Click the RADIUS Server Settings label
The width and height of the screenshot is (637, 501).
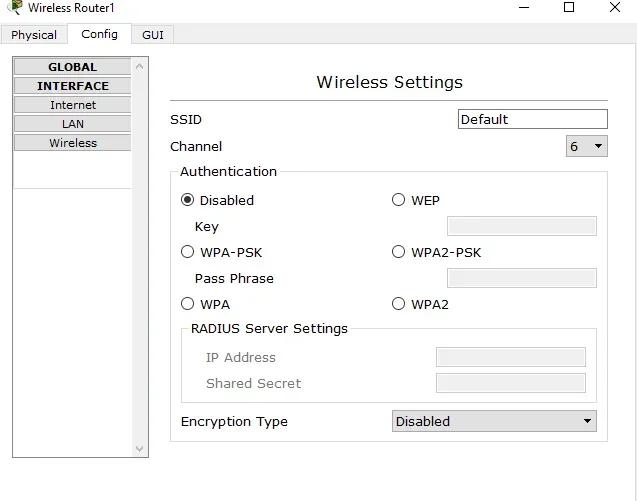coord(269,328)
